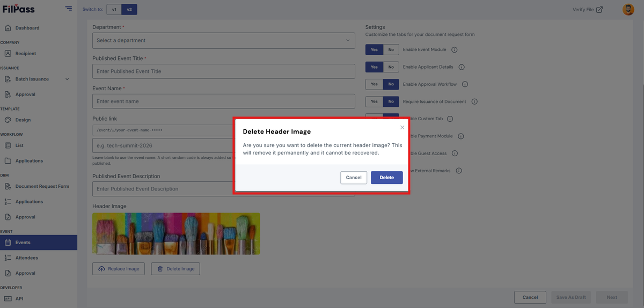The image size is (644, 308).
Task: Open the Select a department dropdown
Action: click(x=224, y=40)
